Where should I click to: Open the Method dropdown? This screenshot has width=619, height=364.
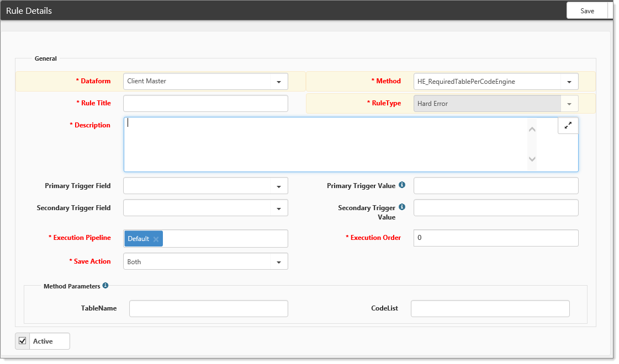coord(569,82)
